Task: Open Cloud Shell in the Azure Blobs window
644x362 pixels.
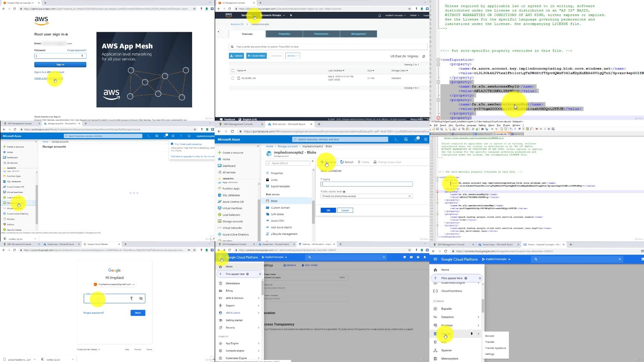Action: tap(396, 139)
